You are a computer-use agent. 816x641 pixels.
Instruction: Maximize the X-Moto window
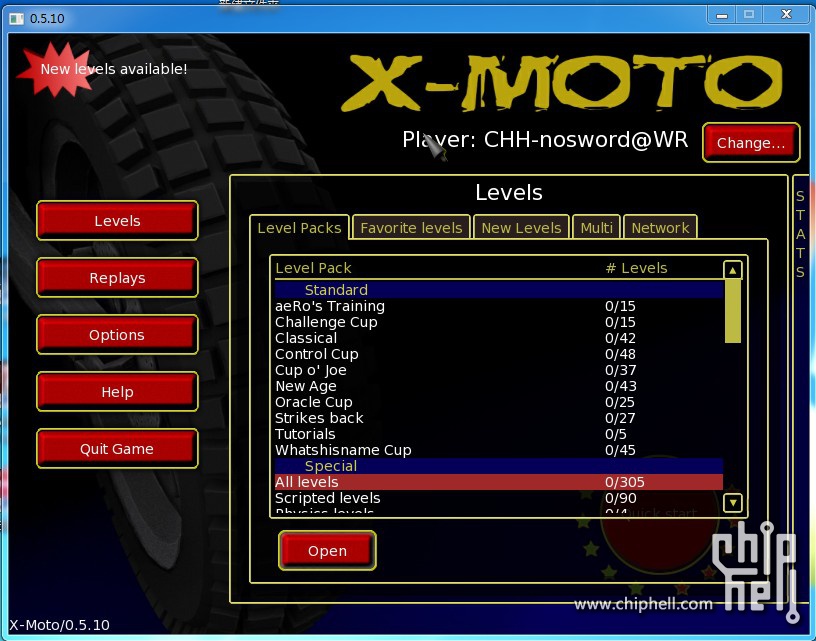pyautogui.click(x=749, y=15)
